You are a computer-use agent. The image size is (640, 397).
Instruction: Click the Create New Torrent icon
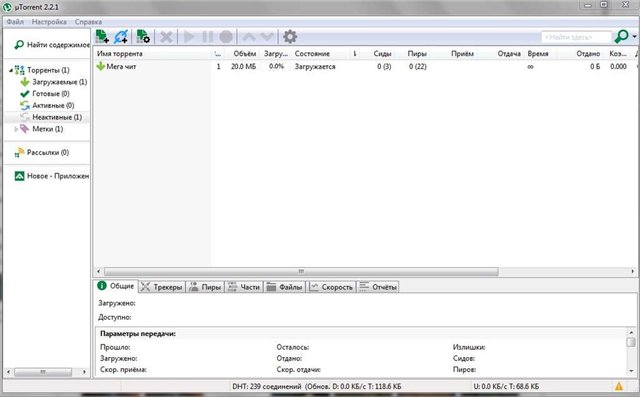point(143,37)
